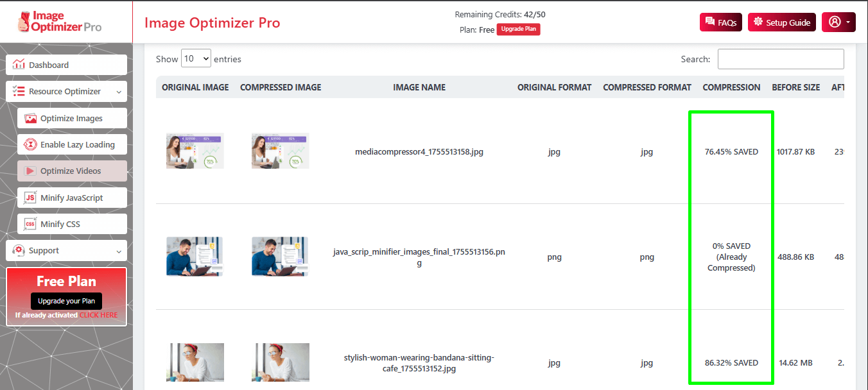Click the Minify CSS icon
Image resolution: width=868 pixels, height=390 pixels.
(30, 224)
